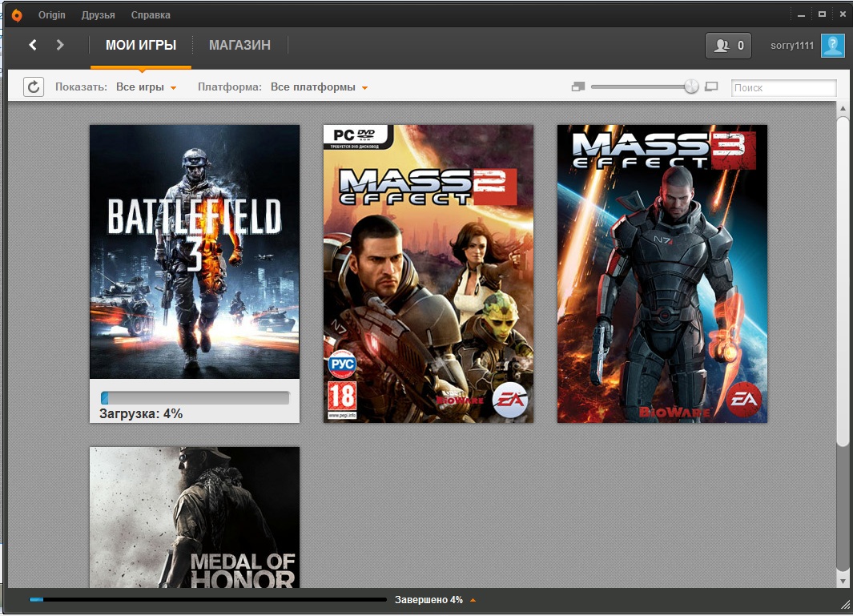This screenshot has width=853, height=616.
Task: Select the Battlefield 3 game cover
Action: [195, 252]
